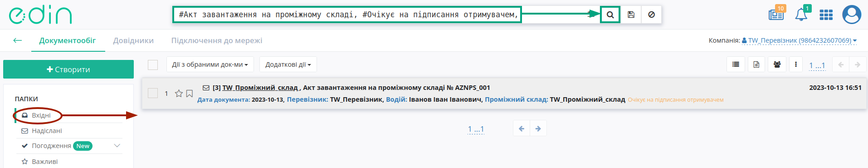
Task: Go to next page in top pager
Action: pyautogui.click(x=858, y=64)
